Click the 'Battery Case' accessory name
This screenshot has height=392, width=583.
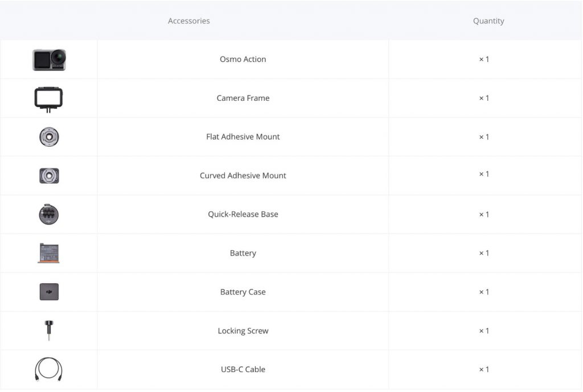[243, 292]
